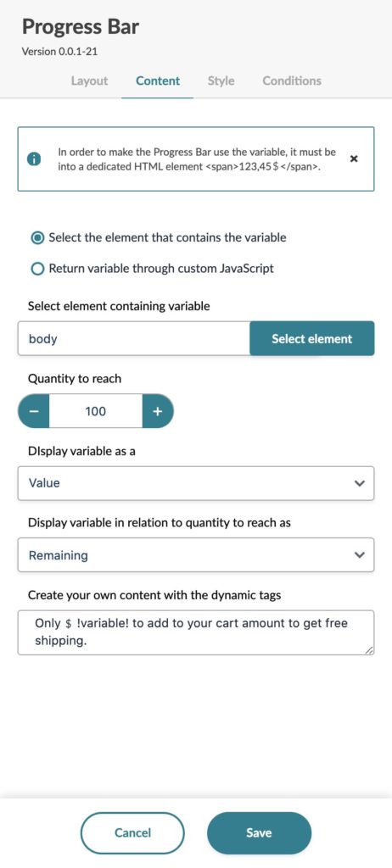The width and height of the screenshot is (392, 868).
Task: Increase quantity with the plus button
Action: tap(158, 411)
